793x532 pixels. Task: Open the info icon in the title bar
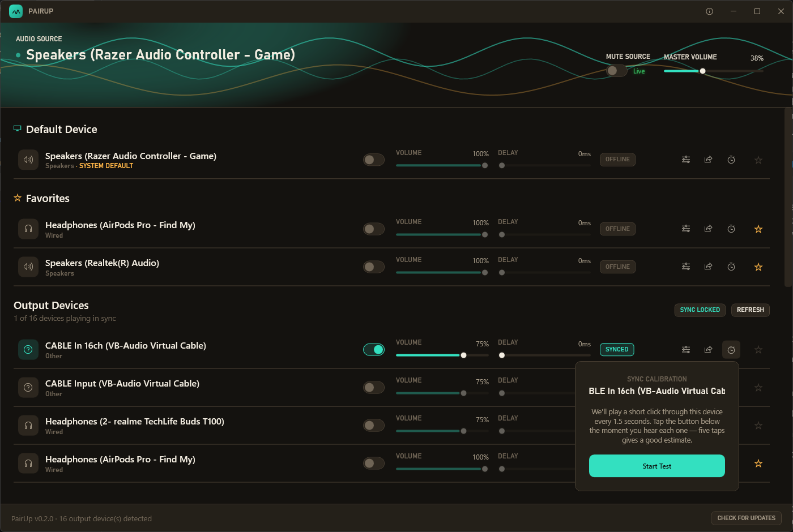click(709, 11)
